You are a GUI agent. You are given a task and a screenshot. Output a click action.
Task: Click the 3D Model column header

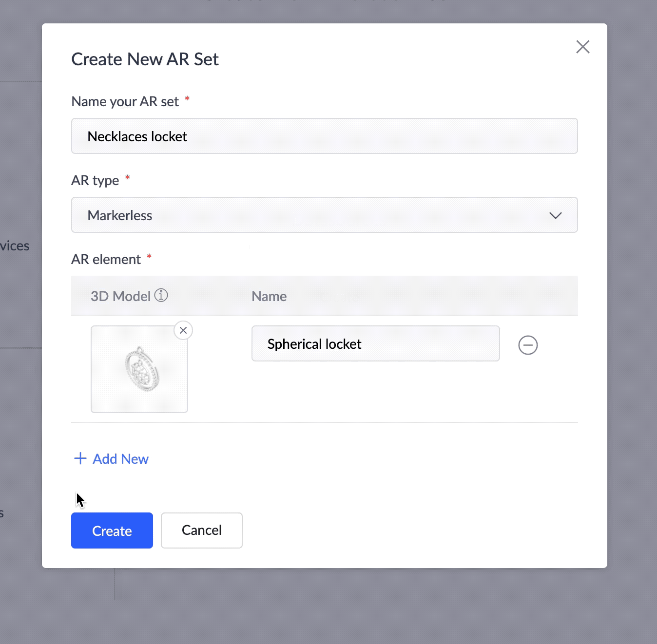(121, 296)
